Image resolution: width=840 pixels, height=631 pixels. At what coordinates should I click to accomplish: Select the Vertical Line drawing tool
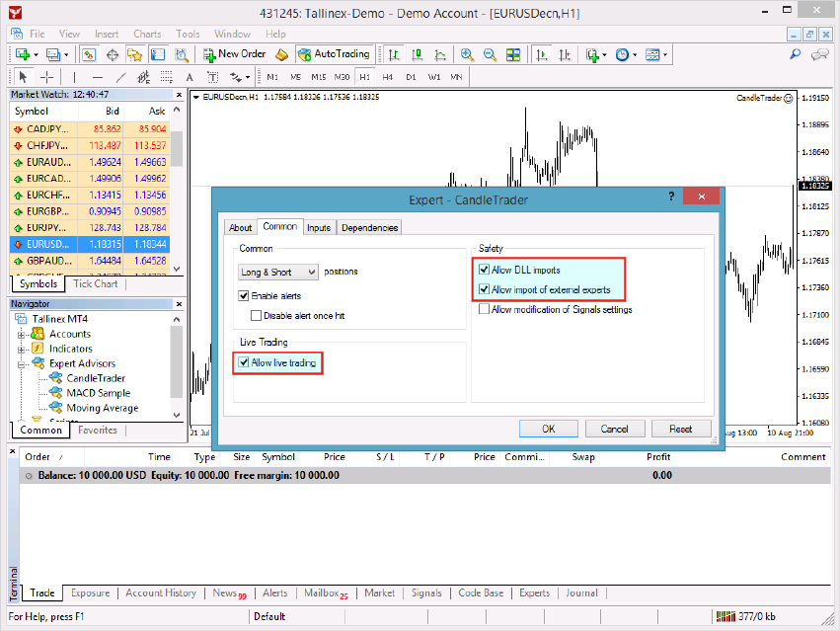[74, 77]
